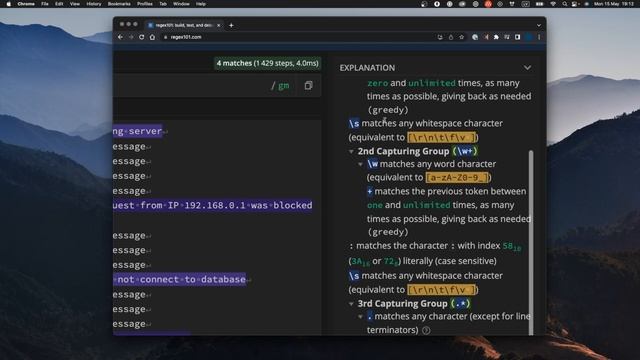Image resolution: width=640 pixels, height=360 pixels.
Task: Open Chrome three-dot menu
Action: click(x=539, y=37)
